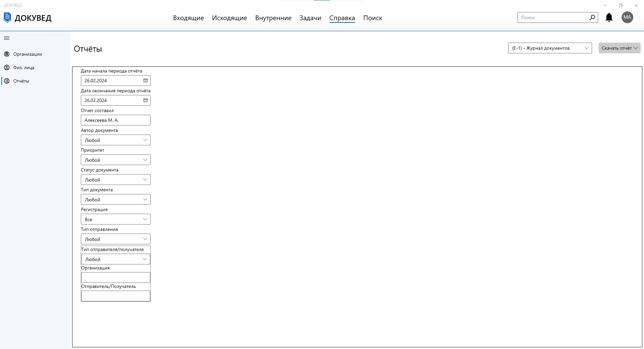Open the Исходящие tab
Screen dimensions: 644x349
coord(229,18)
